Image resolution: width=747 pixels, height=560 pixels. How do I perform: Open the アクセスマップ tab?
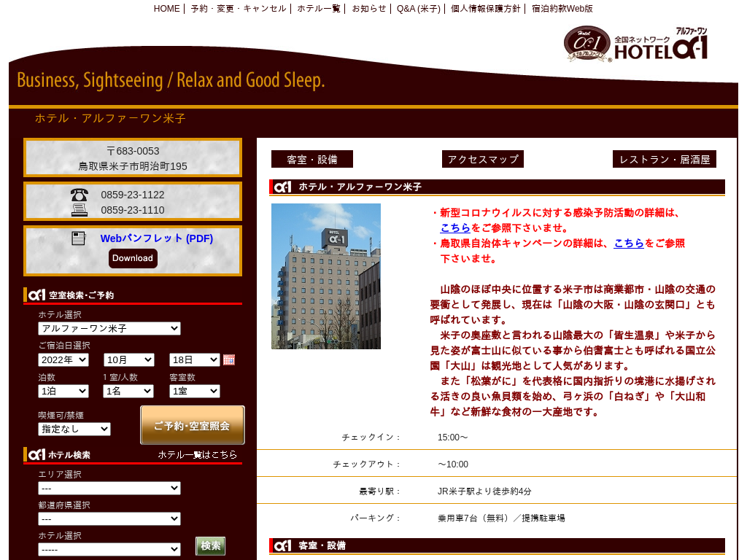point(483,159)
